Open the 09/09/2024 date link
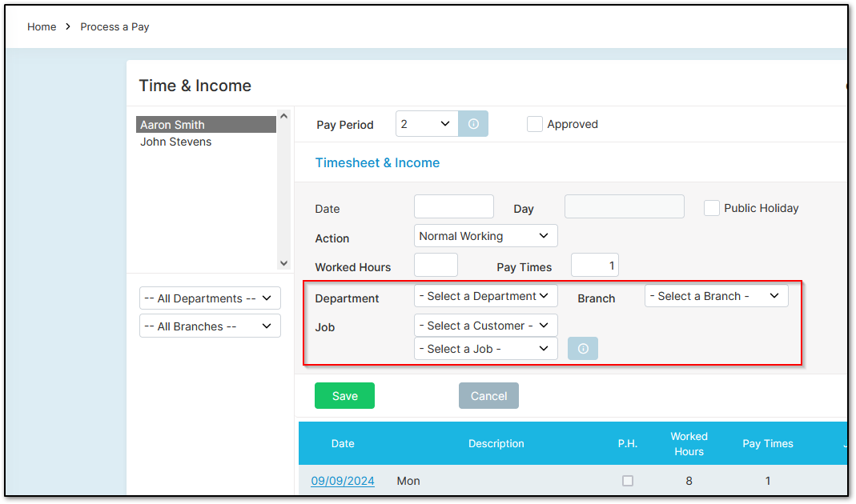The image size is (856, 504). pos(342,481)
